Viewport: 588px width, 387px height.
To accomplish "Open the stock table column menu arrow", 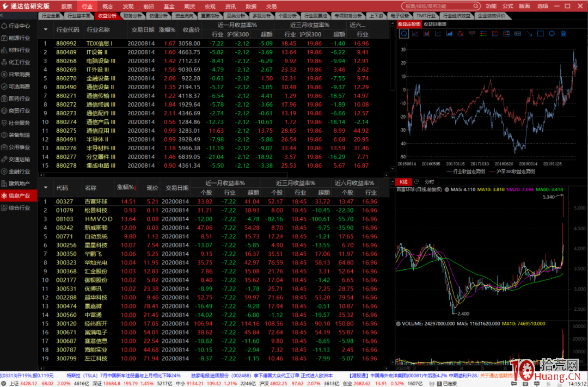I will click(x=46, y=187).
